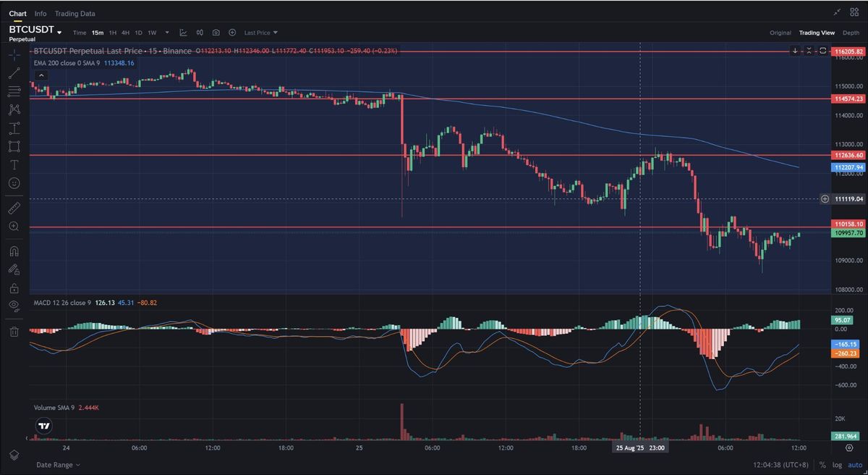Click the 110158.10 red price label
Image resolution: width=868 pixels, height=475 pixels.
[x=848, y=224]
